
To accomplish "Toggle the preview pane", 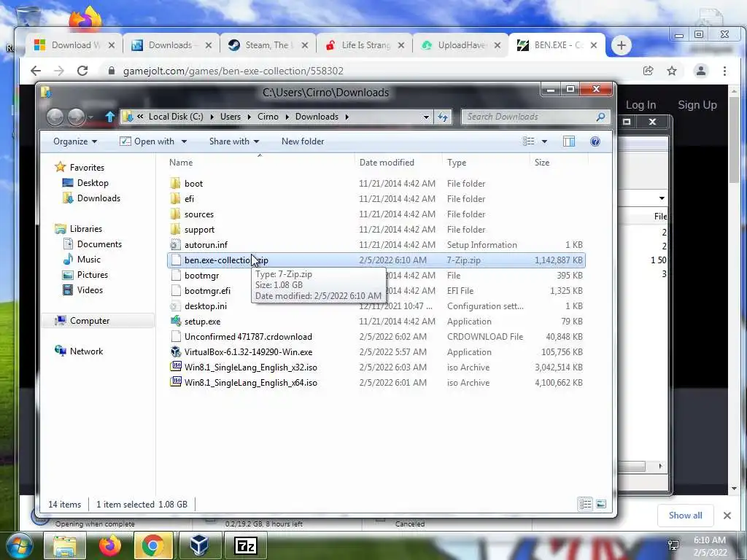I will (569, 141).
